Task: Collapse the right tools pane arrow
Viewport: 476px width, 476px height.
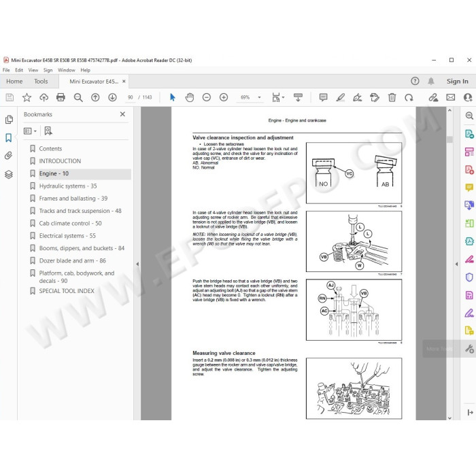Action: click(456, 264)
